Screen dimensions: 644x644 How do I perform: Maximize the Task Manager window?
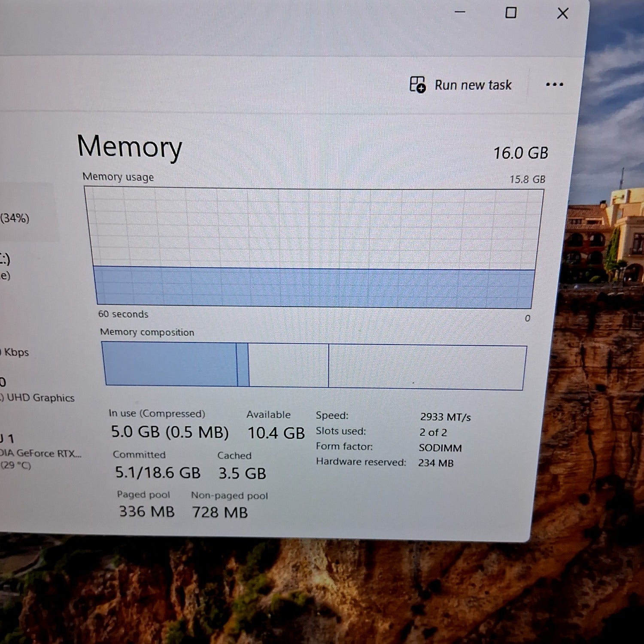click(x=510, y=13)
